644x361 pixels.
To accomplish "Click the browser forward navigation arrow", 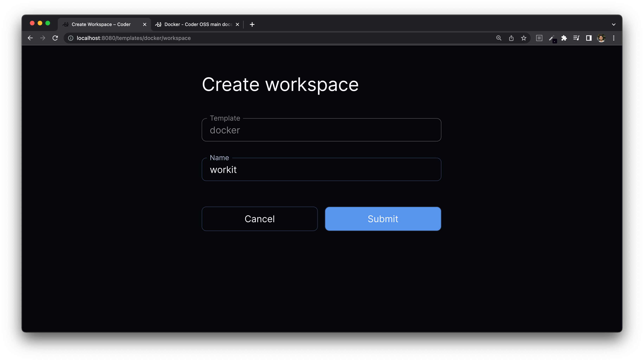I will coord(42,38).
